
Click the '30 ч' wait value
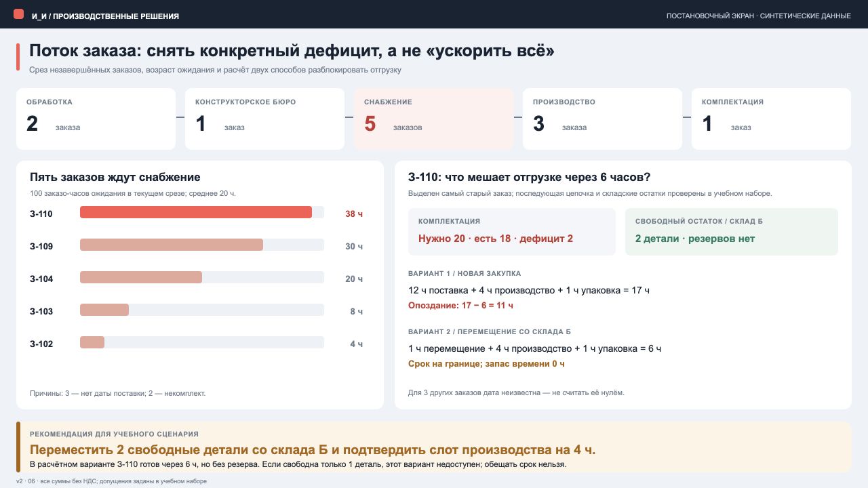(x=354, y=247)
